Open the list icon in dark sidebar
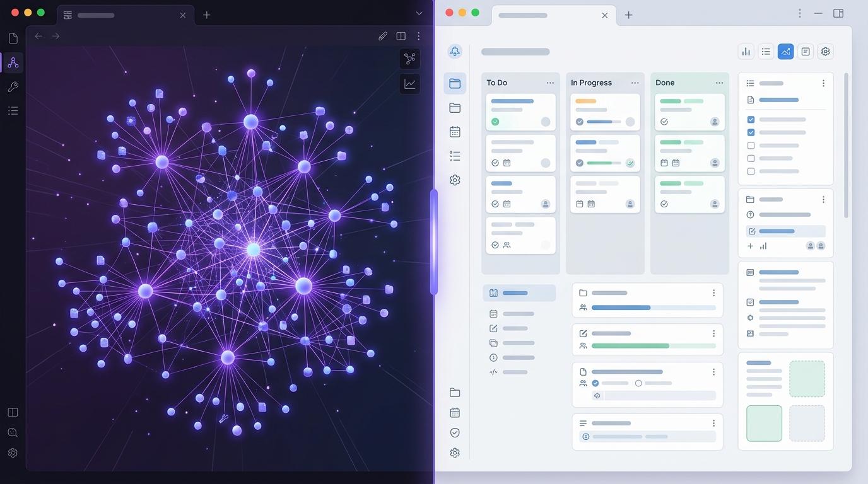Viewport: 868px width, 484px height. [x=13, y=111]
